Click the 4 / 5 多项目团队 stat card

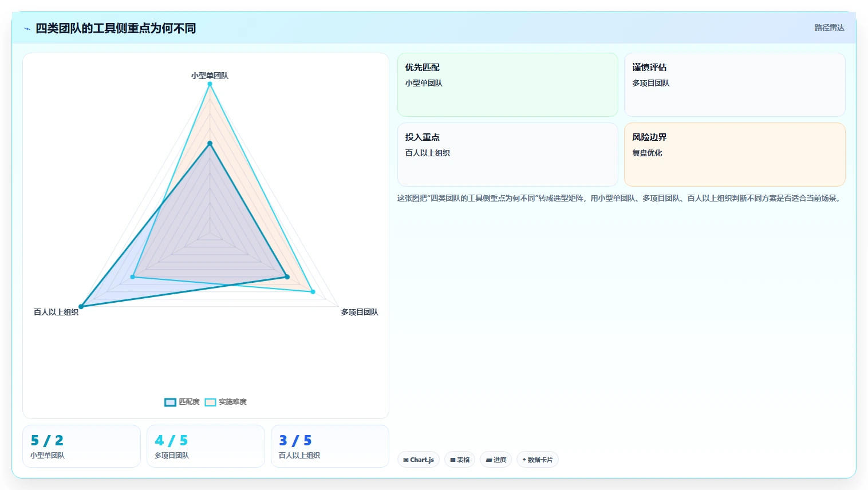tap(206, 446)
